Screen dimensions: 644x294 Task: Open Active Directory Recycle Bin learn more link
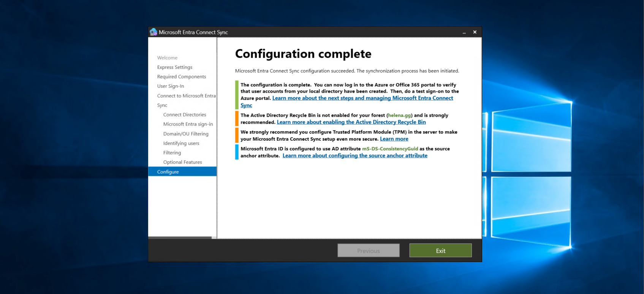pyautogui.click(x=351, y=122)
